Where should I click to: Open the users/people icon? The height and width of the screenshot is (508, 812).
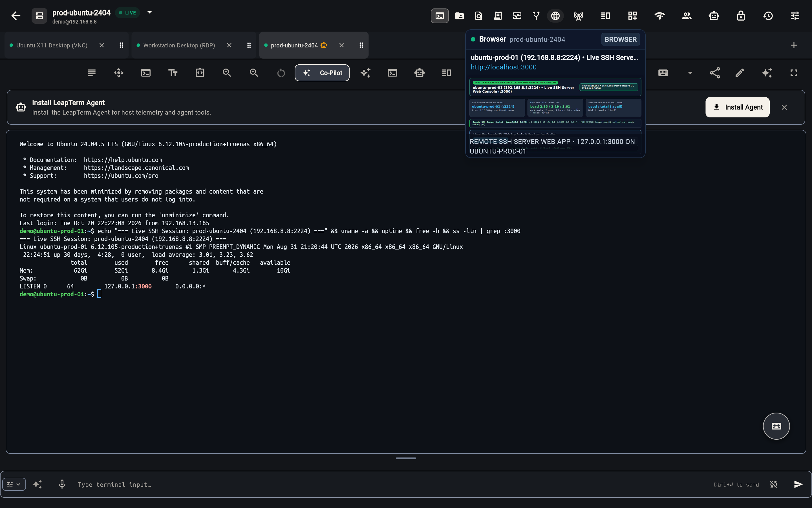(687, 16)
